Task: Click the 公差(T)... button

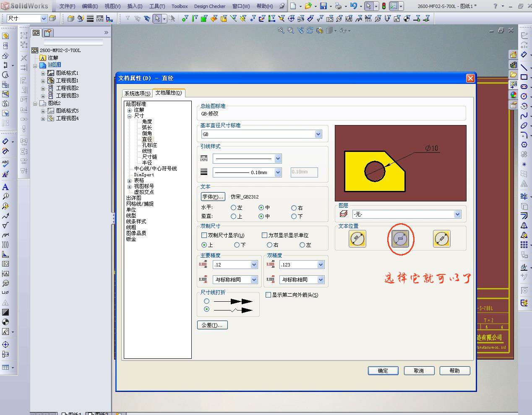Action: coord(212,325)
